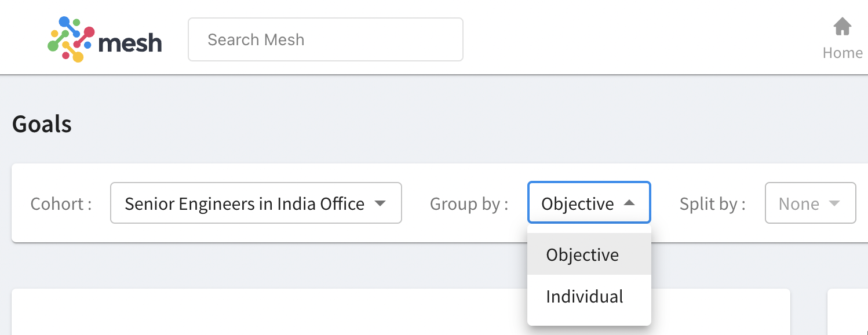Click the "Group by :" label
868x335 pixels.
(x=469, y=204)
